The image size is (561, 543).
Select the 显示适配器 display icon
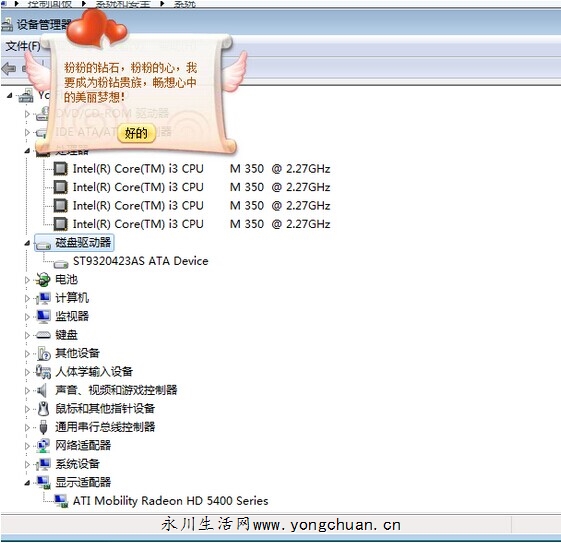pyautogui.click(x=44, y=483)
